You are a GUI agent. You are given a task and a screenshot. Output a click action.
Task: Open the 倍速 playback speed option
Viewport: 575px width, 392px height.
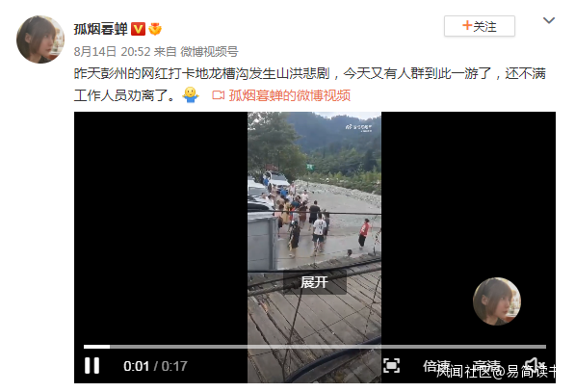(436, 366)
